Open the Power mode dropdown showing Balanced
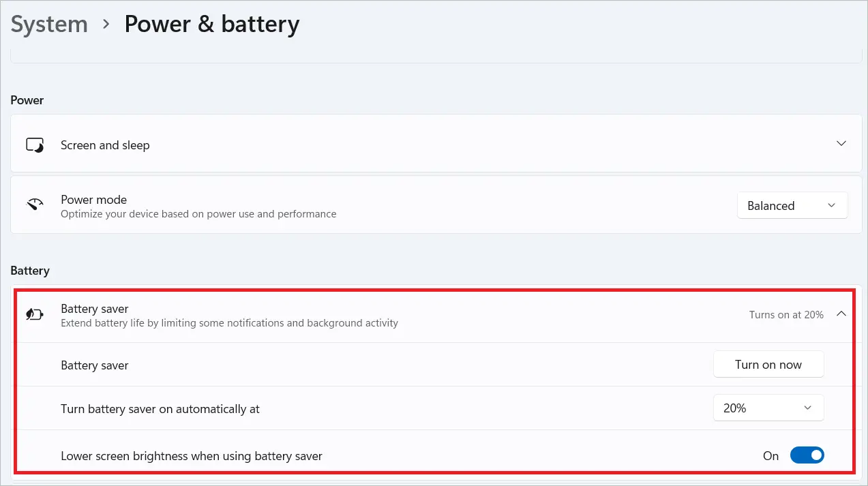Image resolution: width=868 pixels, height=486 pixels. (x=792, y=205)
